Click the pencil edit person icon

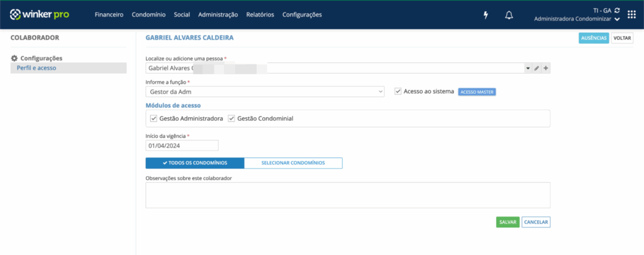[536, 68]
